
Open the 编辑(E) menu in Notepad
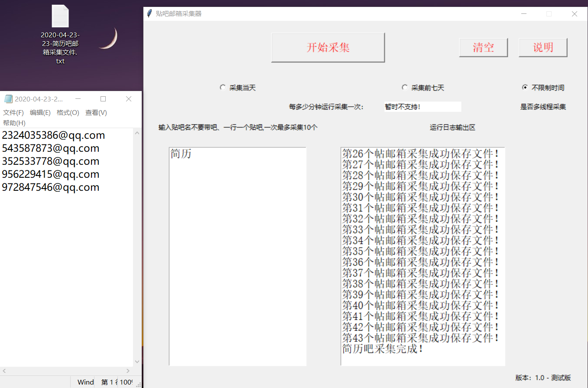coord(40,112)
